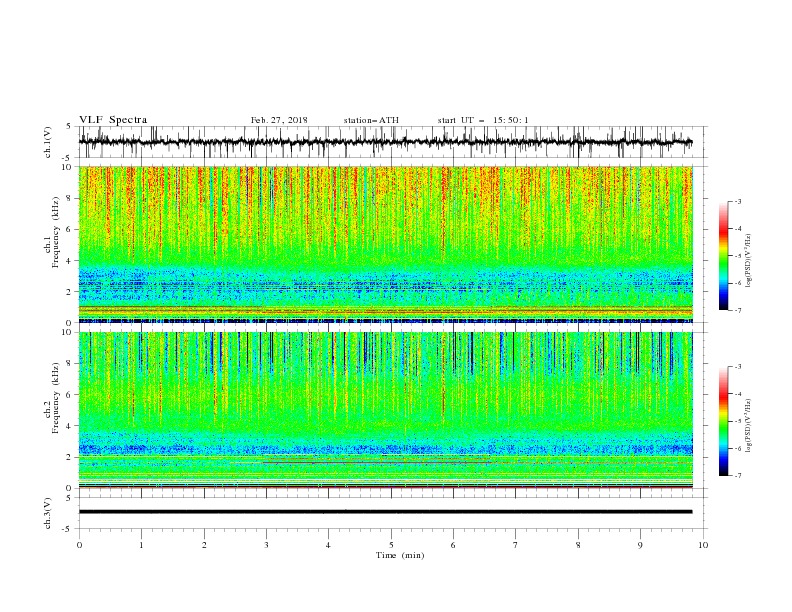792x612 pixels.
Task: Select the ch.2 "Frequency (kHz)" axis label
Action: coord(56,398)
